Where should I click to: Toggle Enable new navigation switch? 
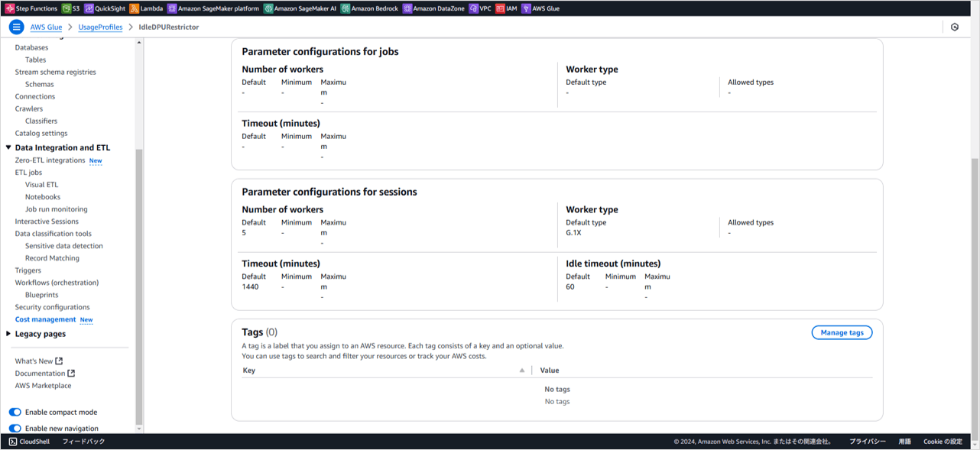pyautogui.click(x=15, y=429)
